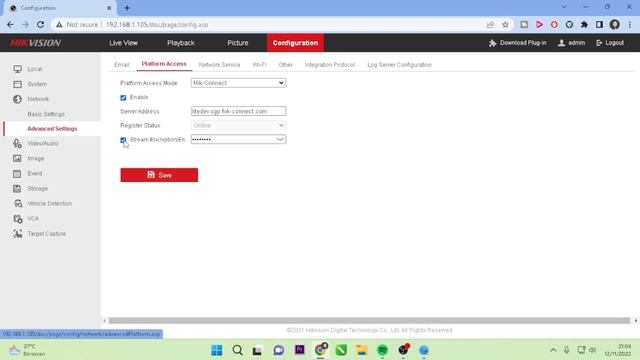Open Premiere Pro from taskbar
This screenshot has width=640, height=360.
pos(300,350)
